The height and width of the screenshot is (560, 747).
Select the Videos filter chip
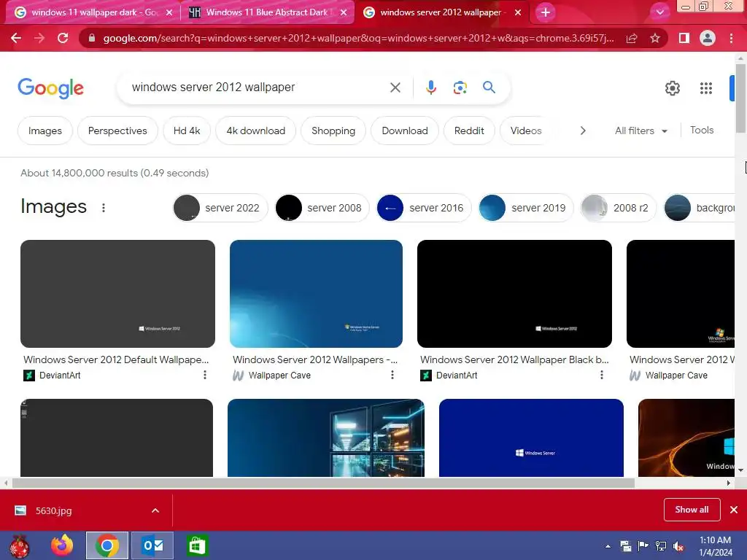[526, 131]
